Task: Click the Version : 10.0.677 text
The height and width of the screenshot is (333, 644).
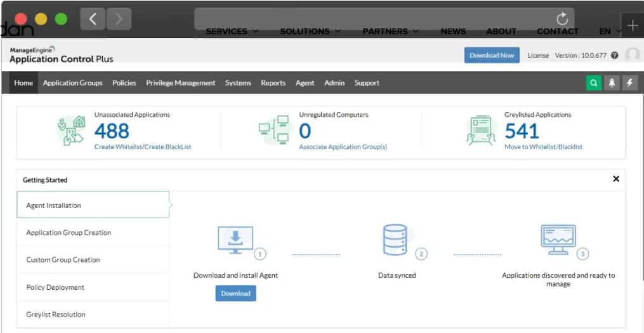Action: tap(581, 55)
